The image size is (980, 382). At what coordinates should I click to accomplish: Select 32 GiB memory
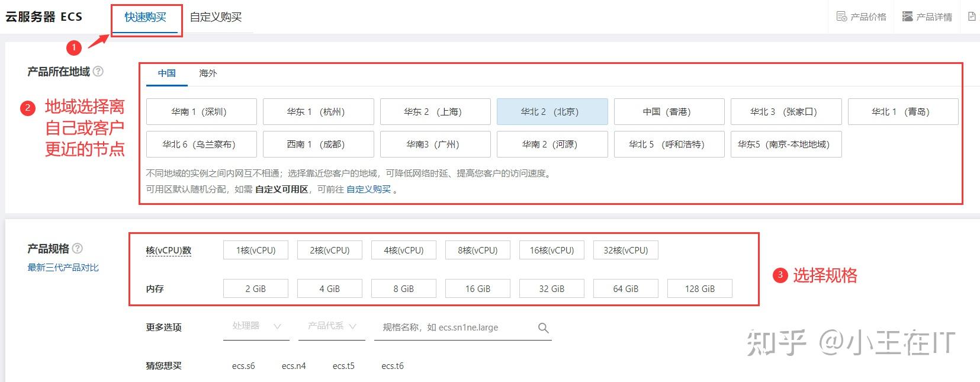[552, 288]
